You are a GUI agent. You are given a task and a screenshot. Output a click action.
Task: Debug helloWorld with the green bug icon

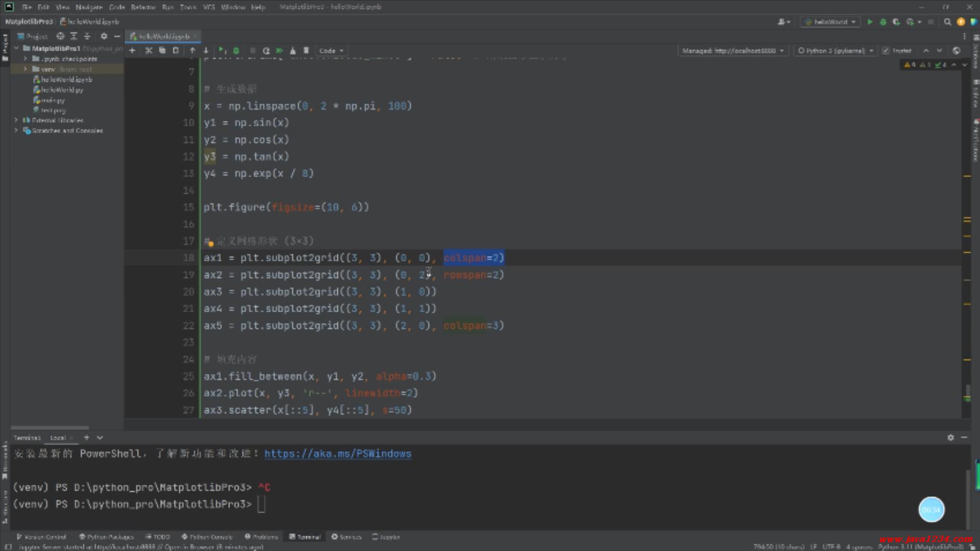pos(883,22)
